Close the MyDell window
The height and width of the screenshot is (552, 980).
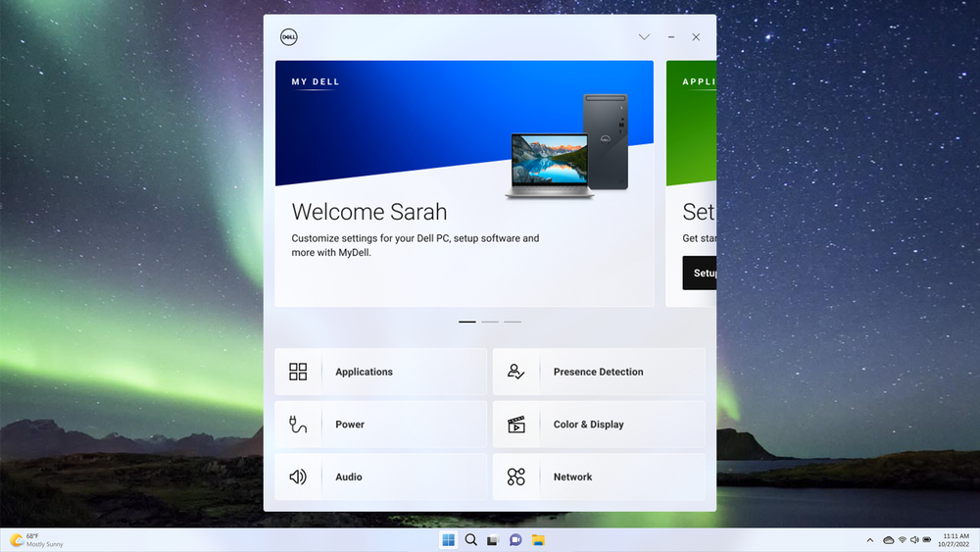696,37
